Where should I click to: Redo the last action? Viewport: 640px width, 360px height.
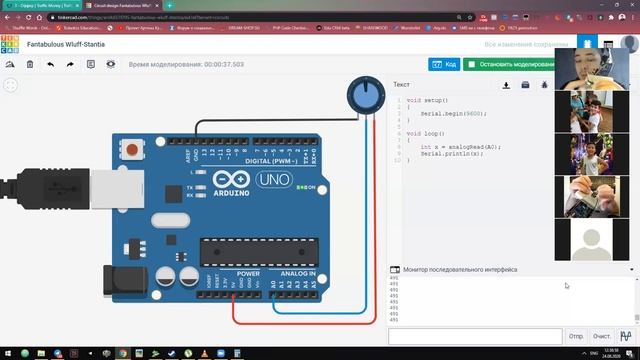coord(70,64)
